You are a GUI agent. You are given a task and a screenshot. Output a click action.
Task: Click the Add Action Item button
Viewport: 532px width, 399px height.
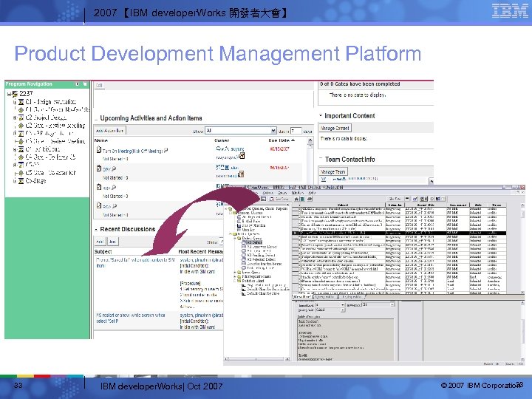(x=109, y=131)
